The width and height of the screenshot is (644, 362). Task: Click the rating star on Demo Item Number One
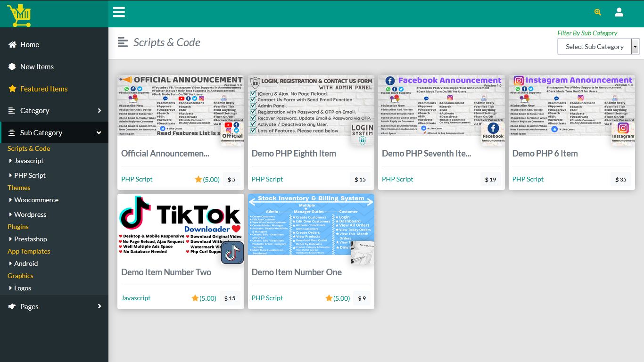click(x=329, y=298)
